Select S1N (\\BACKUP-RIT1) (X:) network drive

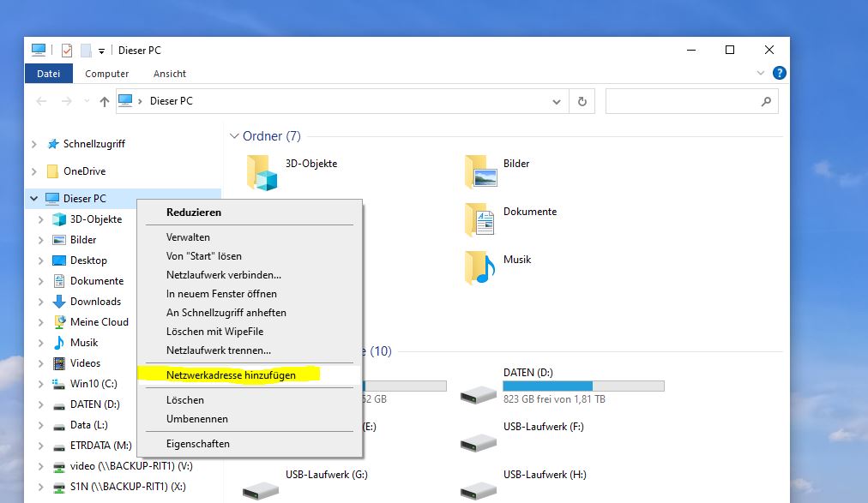coord(128,486)
